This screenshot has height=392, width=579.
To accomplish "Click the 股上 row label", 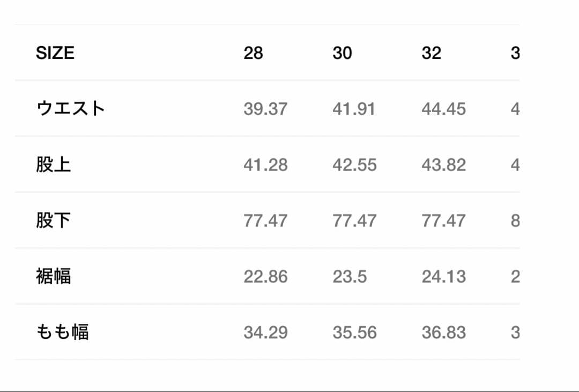I will coord(54,165).
